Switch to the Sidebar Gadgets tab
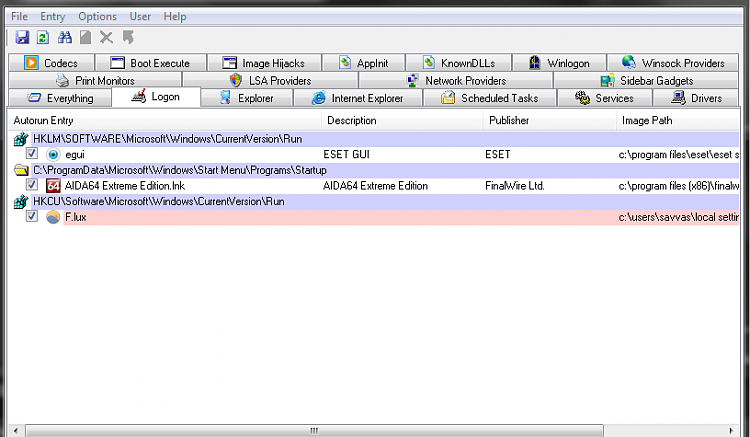This screenshot has width=750, height=437. click(x=646, y=80)
